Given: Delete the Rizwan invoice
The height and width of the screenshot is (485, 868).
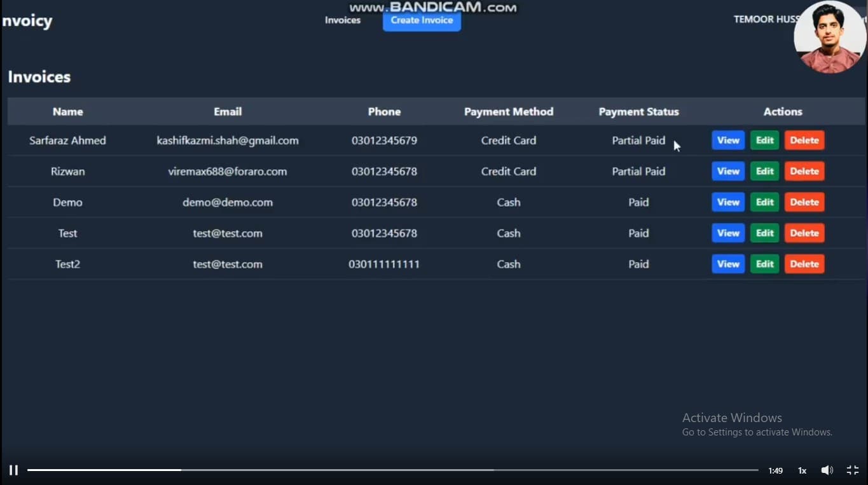Looking at the screenshot, I should tap(804, 172).
